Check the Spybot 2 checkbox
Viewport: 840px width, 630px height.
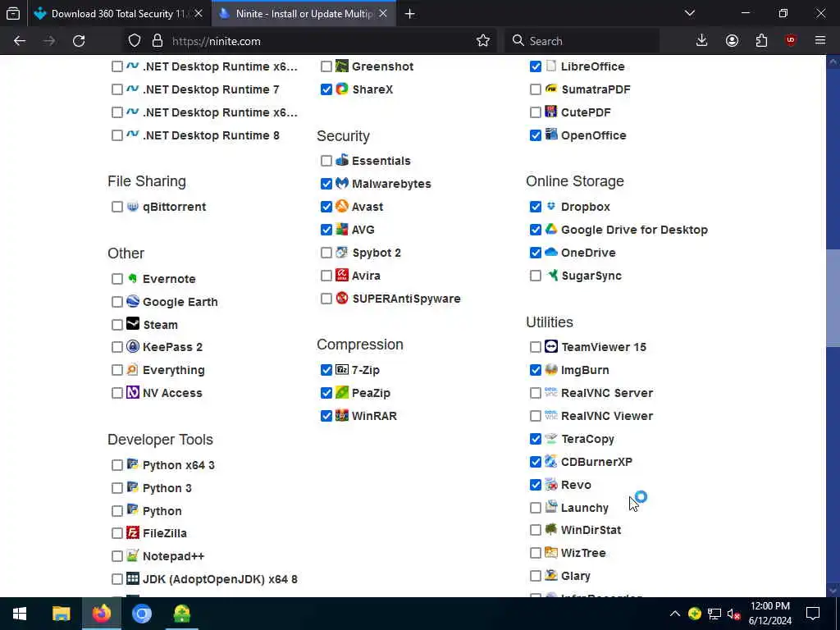pos(326,253)
